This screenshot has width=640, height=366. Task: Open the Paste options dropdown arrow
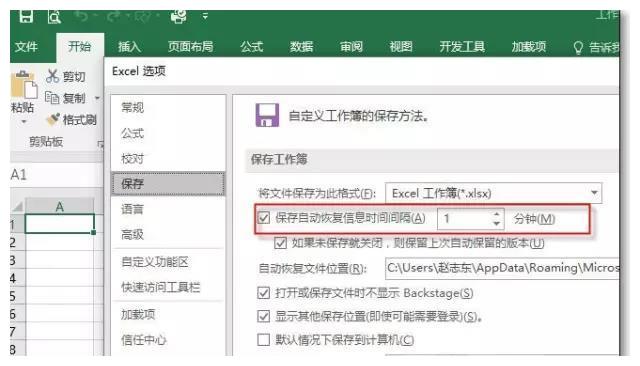(24, 121)
